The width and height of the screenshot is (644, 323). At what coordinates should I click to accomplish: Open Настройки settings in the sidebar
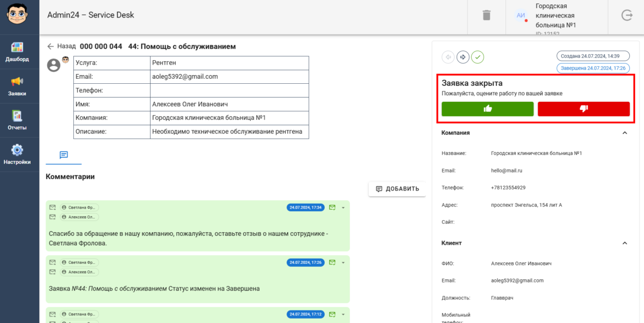[17, 154]
